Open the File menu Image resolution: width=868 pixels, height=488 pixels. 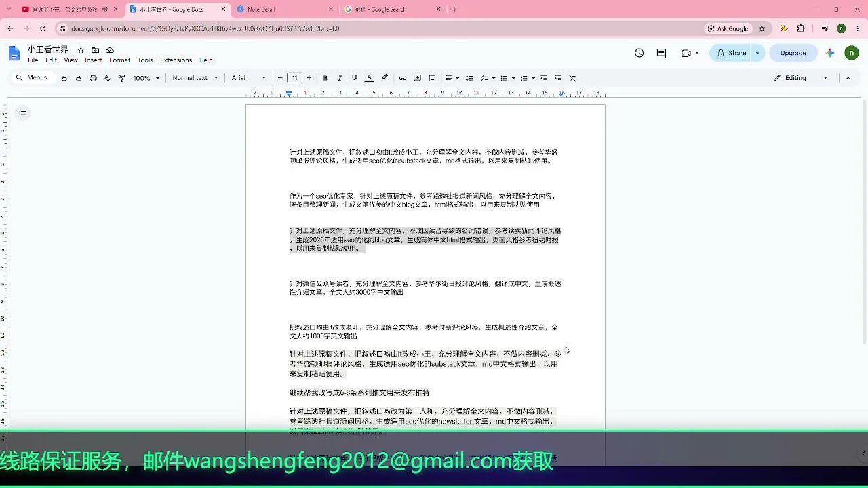pyautogui.click(x=33, y=60)
